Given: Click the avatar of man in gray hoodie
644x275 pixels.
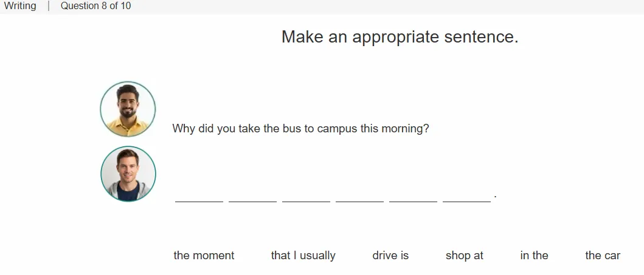Looking at the screenshot, I should [128, 174].
